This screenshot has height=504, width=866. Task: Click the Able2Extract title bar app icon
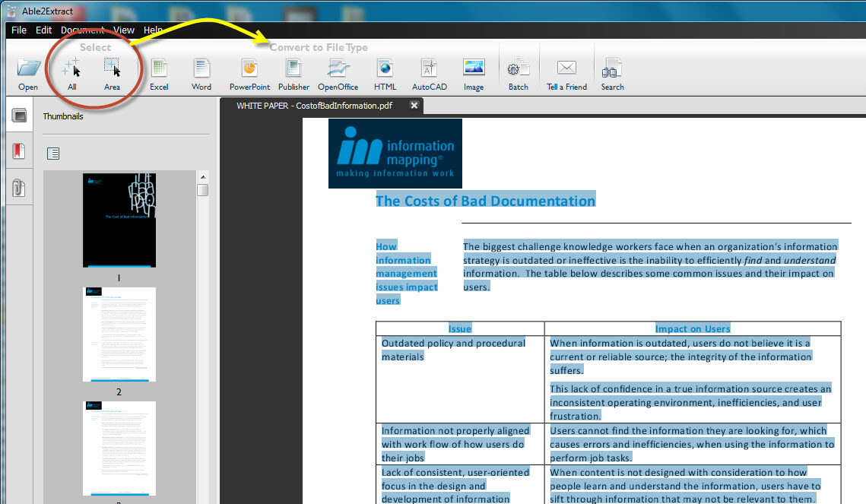(11, 11)
